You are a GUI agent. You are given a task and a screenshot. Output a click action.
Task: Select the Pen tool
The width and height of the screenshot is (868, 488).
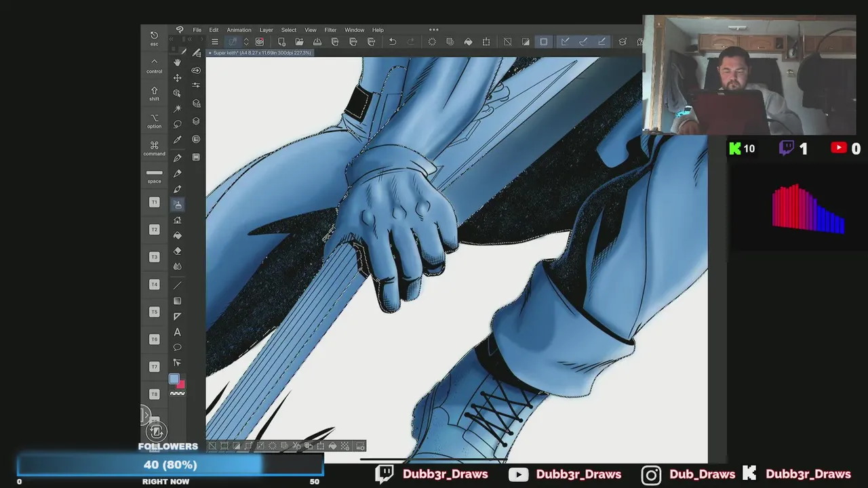(177, 158)
